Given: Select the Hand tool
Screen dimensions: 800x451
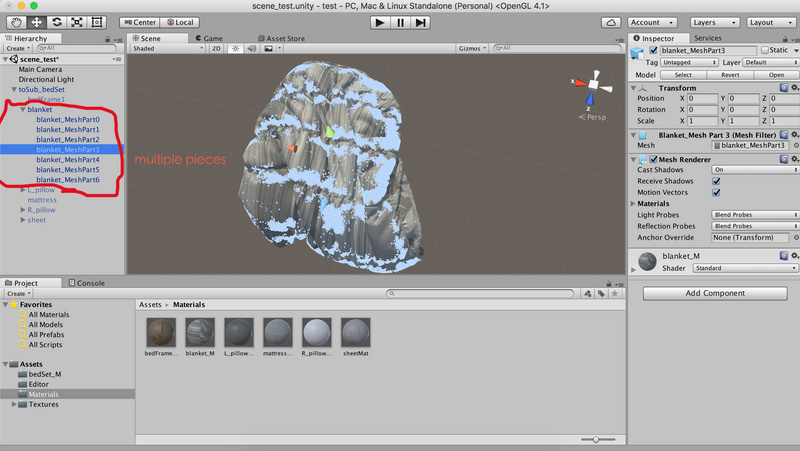Looking at the screenshot, I should click(x=16, y=22).
